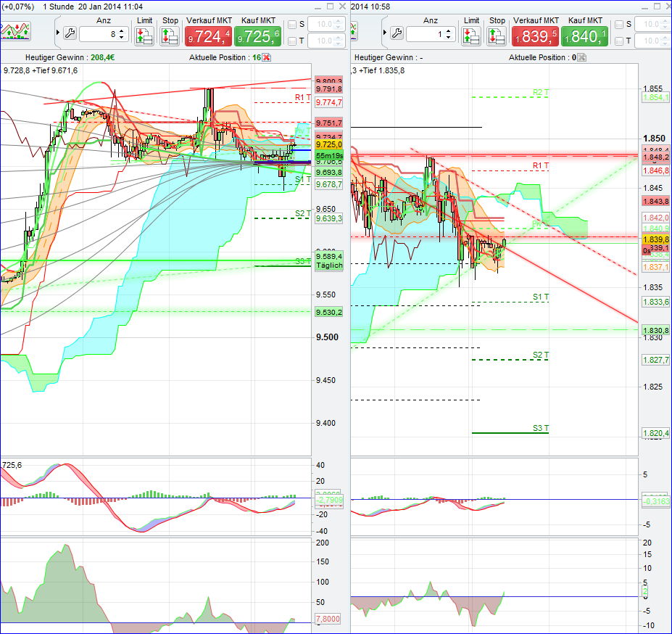The height and width of the screenshot is (634, 672).
Task: Expand the arrow beside the left chart wrench
Action: (58, 32)
